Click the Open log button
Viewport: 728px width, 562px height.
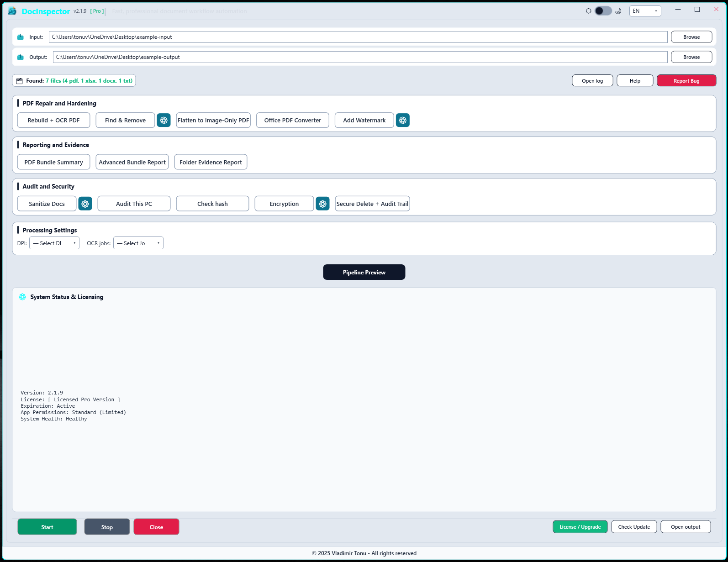(592, 81)
